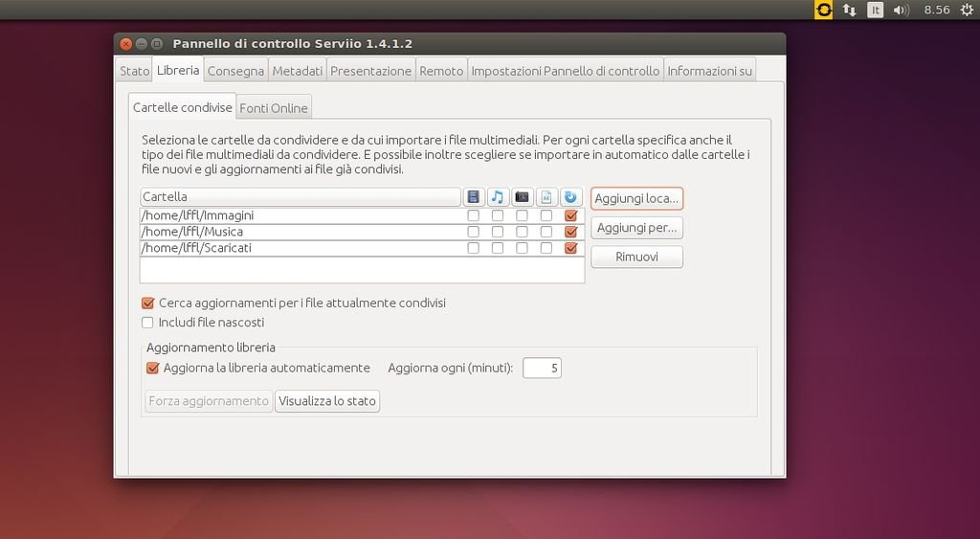980x539 pixels.
Task: Open the Fonti Online sub-tab
Action: [274, 108]
